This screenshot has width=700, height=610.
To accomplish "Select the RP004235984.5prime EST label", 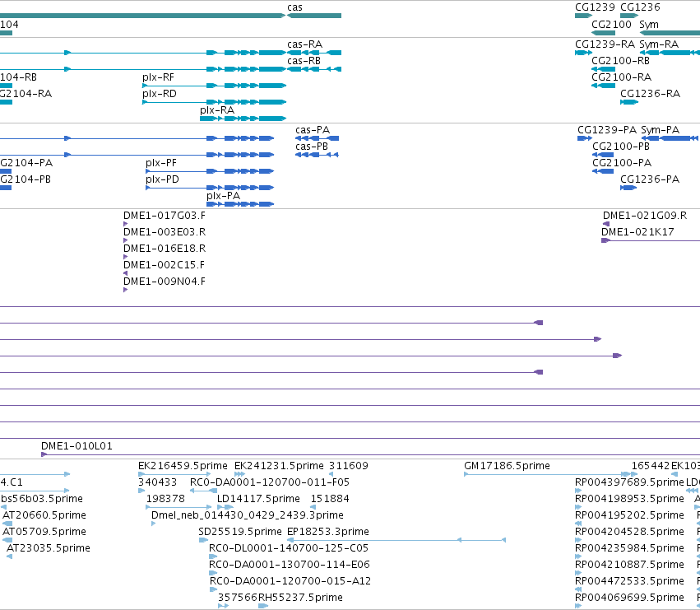I will (x=629, y=549).
